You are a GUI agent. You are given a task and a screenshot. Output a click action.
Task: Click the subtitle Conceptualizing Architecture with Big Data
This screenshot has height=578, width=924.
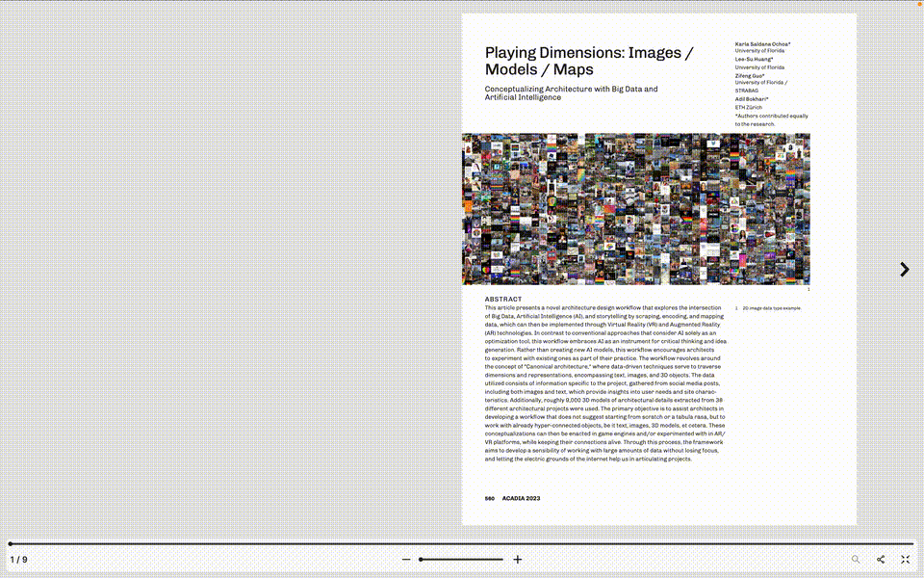point(571,93)
